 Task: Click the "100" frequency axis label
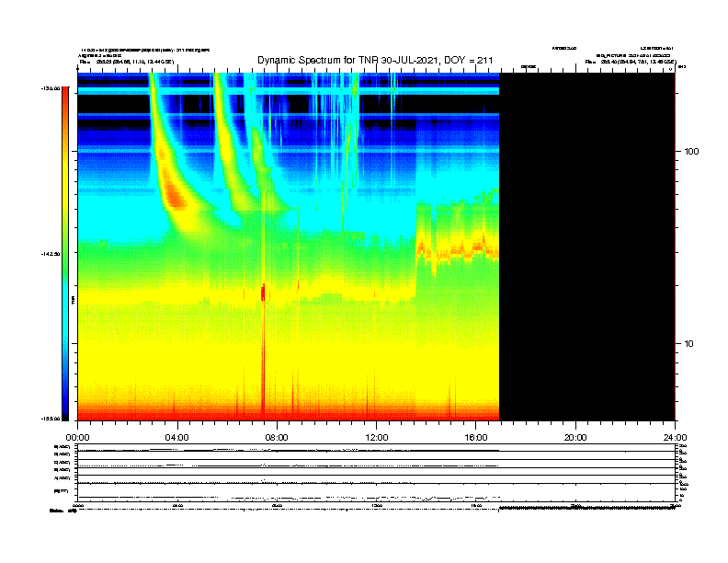tap(691, 152)
